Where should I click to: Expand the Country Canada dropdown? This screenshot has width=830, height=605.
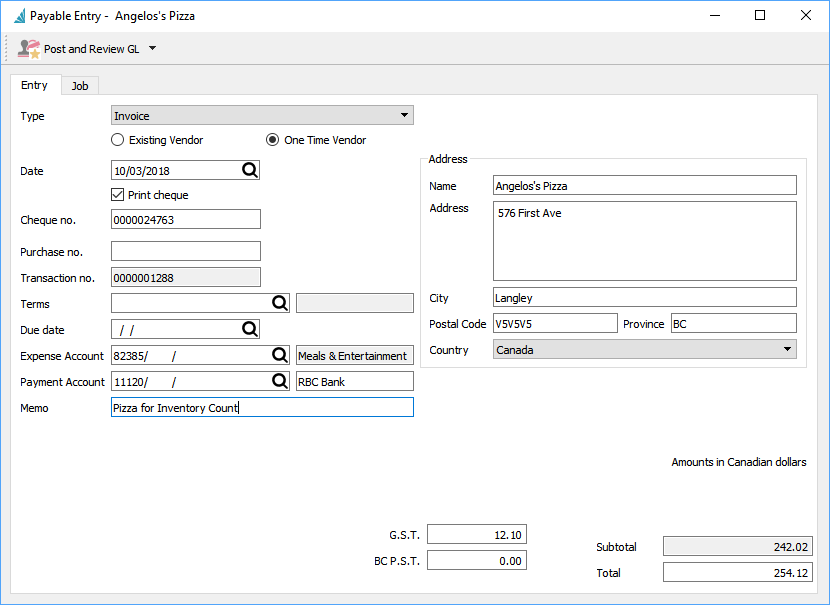click(645, 350)
